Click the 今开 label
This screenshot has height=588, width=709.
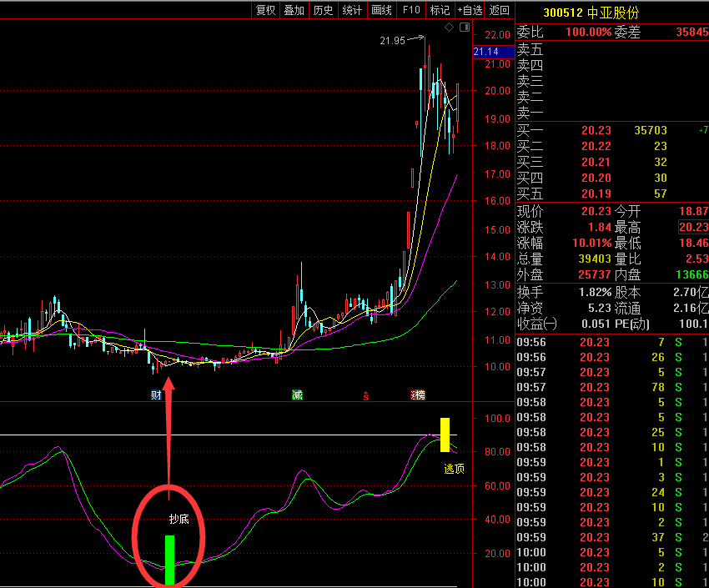(x=627, y=212)
